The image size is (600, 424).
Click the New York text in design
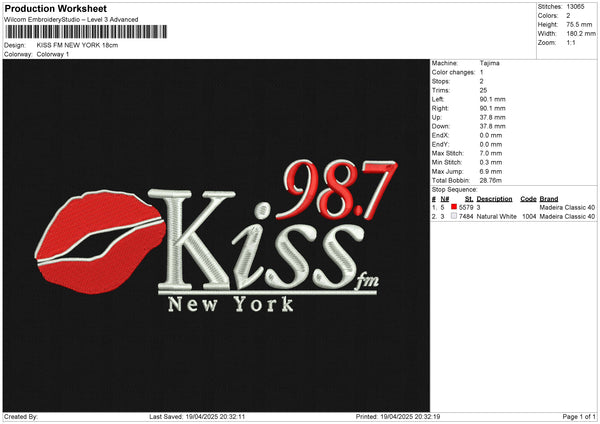click(x=231, y=305)
